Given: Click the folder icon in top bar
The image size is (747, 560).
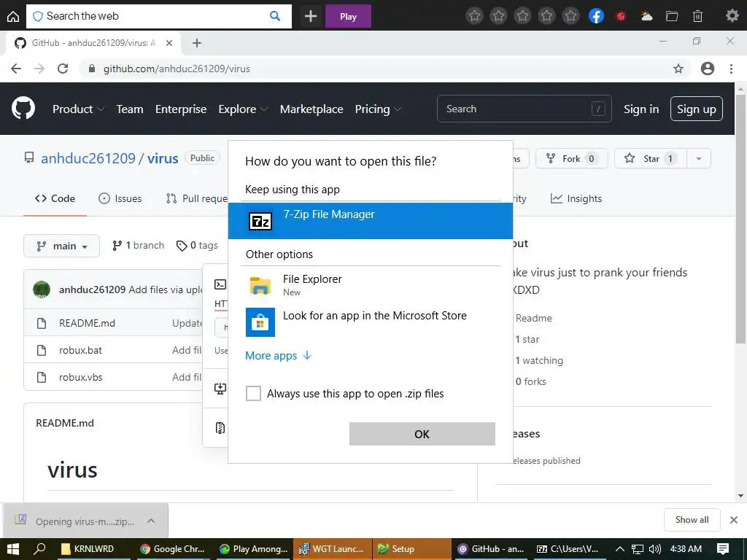Looking at the screenshot, I should coord(672,16).
